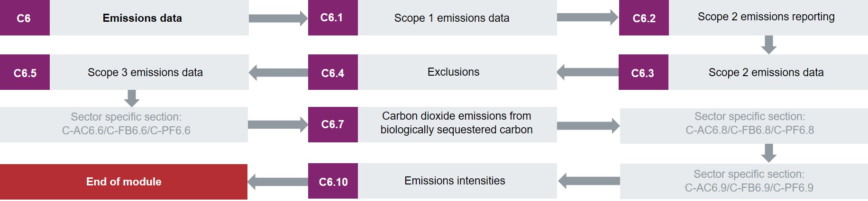
Task: Open Scope 2 emissions reporting
Action: [768, 17]
